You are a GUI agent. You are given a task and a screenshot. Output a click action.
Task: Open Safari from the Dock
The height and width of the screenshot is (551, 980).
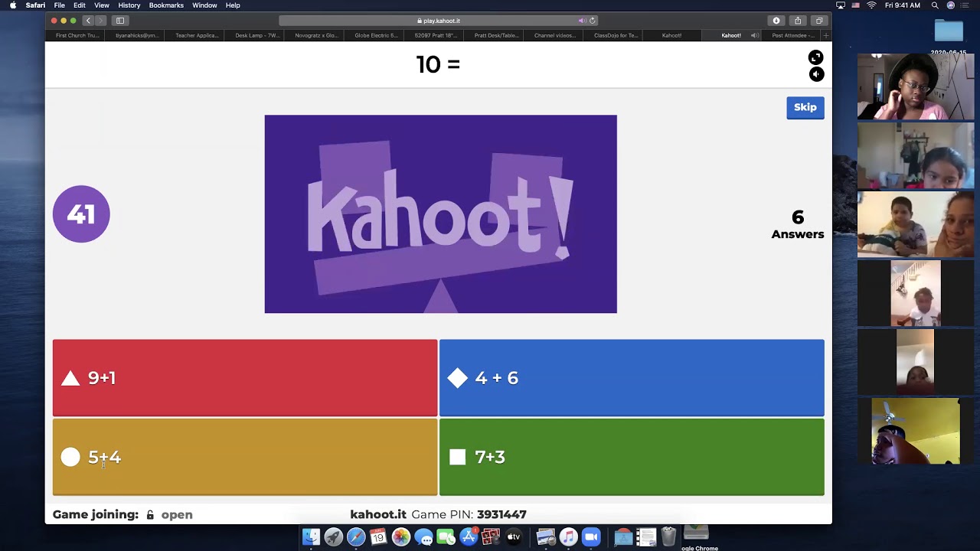click(355, 537)
